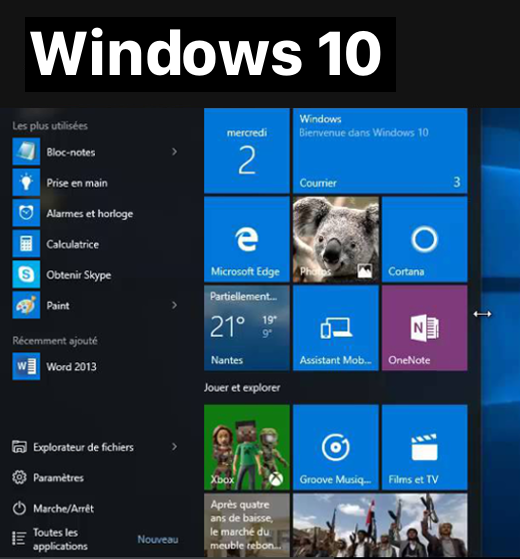Open the Prise en main lightbulb icon

coord(26,183)
